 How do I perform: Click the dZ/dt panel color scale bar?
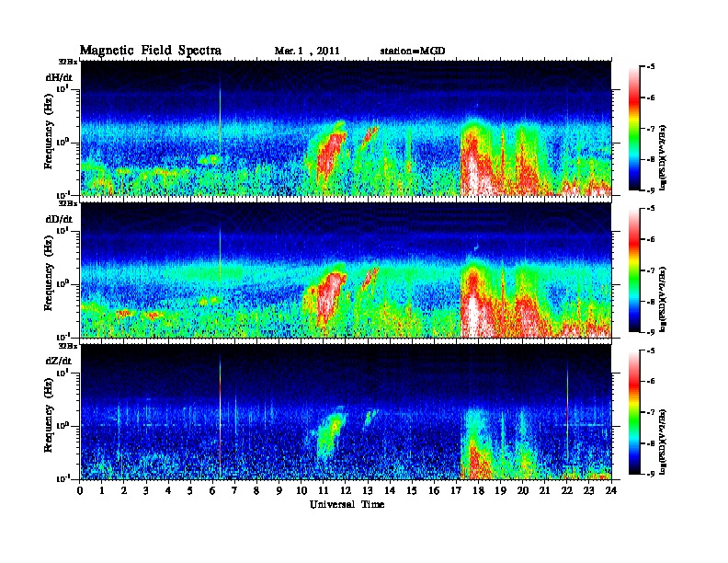(x=634, y=412)
